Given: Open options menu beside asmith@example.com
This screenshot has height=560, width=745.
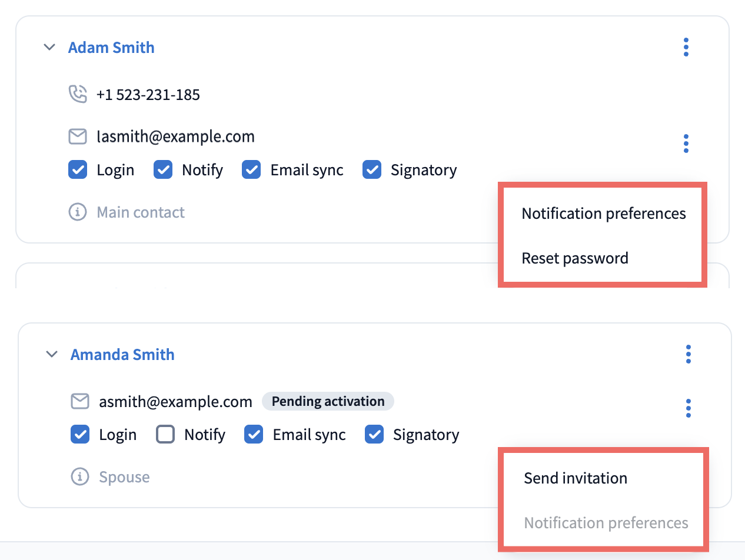Looking at the screenshot, I should (x=688, y=408).
